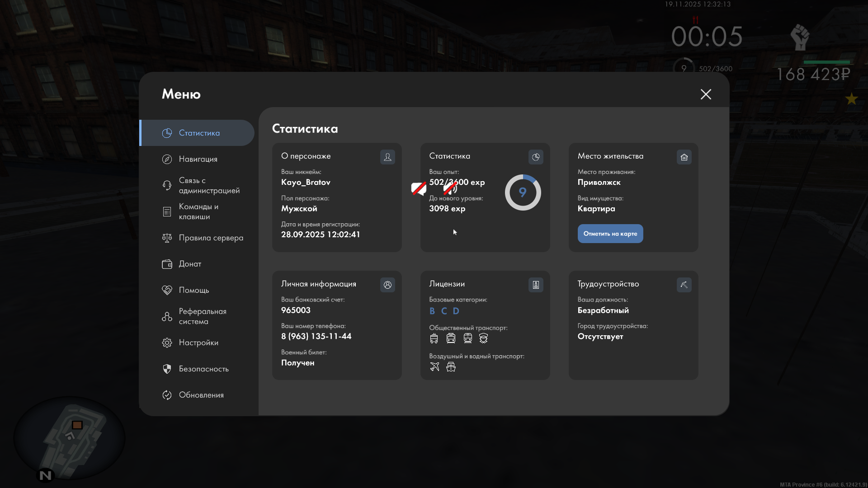Screen dimensions: 868x488
Task: Click the user icon in Личная информация card
Action: click(387, 285)
